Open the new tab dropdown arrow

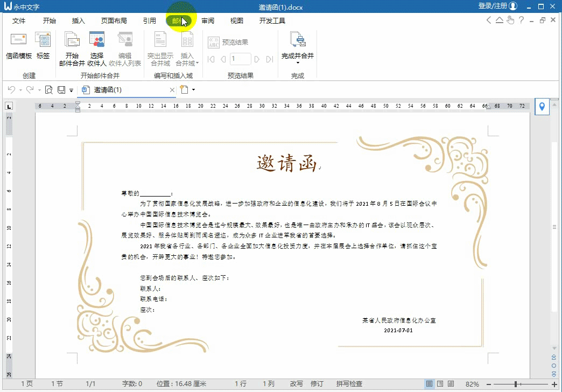point(194,90)
